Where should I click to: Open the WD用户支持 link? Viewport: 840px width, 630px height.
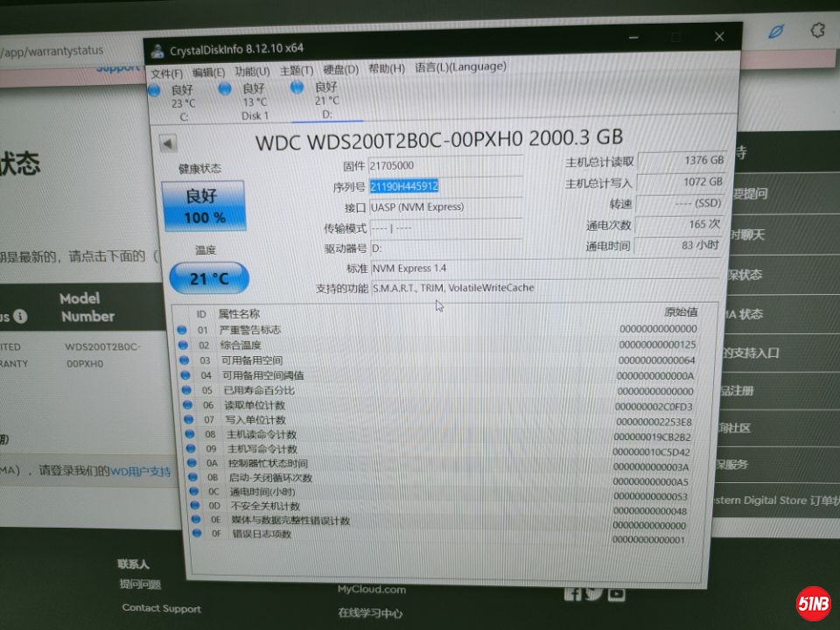140,471
